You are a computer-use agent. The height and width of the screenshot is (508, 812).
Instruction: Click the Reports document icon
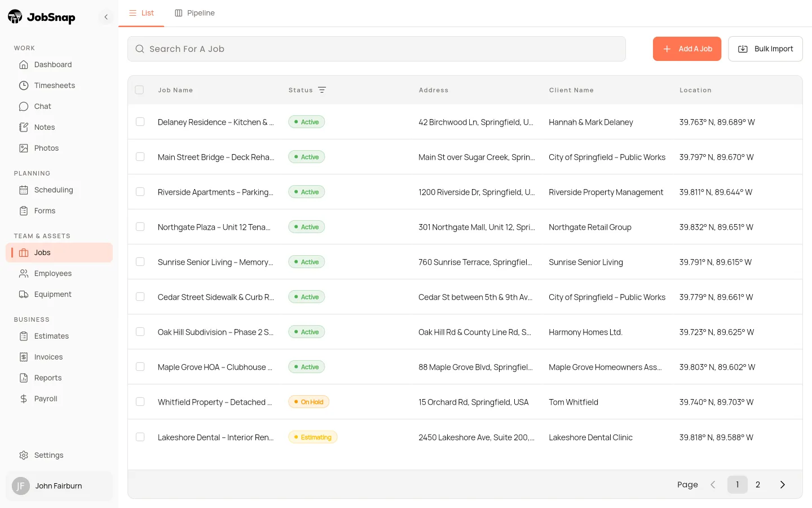pos(24,378)
